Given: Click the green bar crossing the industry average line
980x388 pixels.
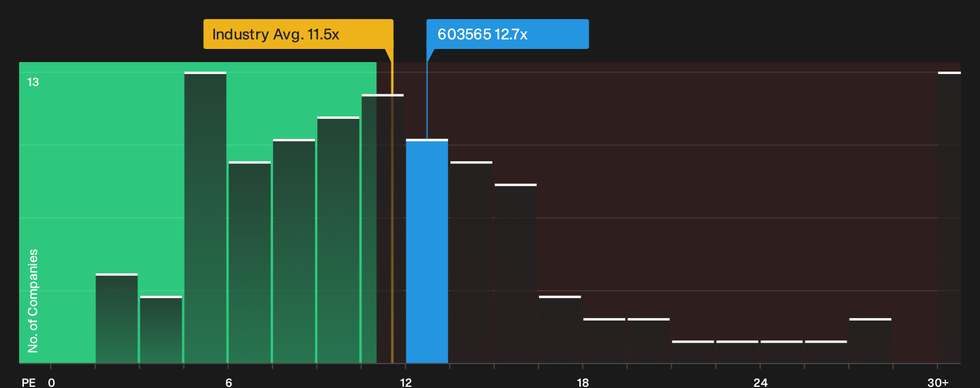Looking at the screenshot, I should point(382,229).
